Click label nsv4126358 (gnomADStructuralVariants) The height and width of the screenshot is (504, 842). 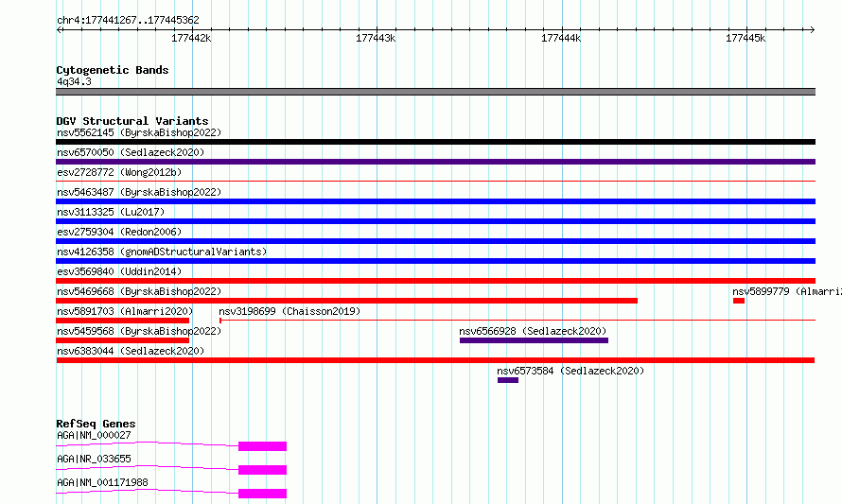(x=162, y=252)
